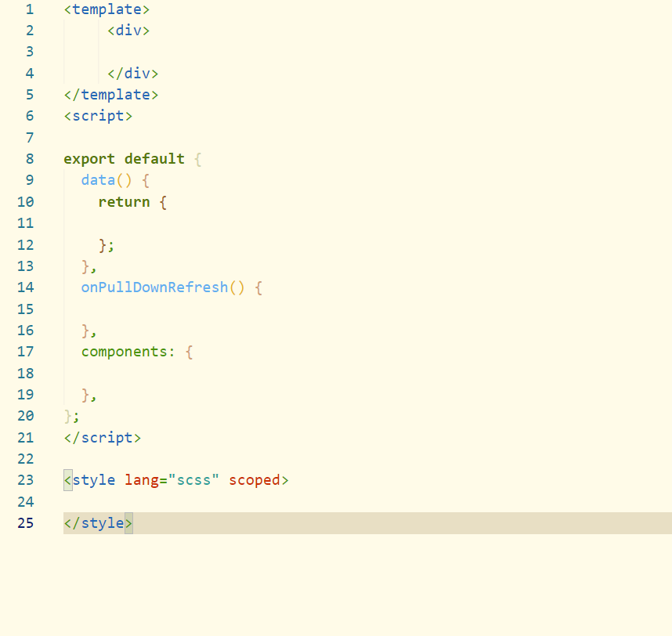Click the "scss" attribute value

point(193,480)
